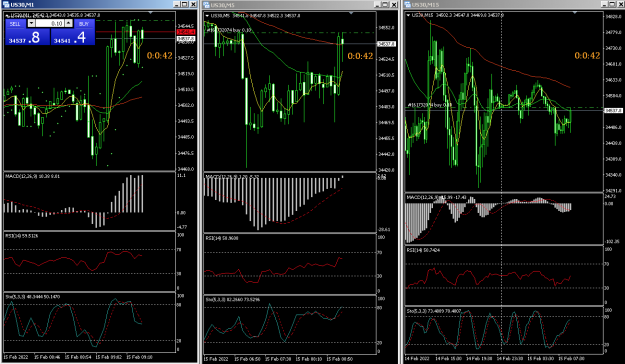Click the MACD(12,26,9) label in US30,M1
Image resolution: width=625 pixels, height=364 pixels.
pyautogui.click(x=33, y=176)
